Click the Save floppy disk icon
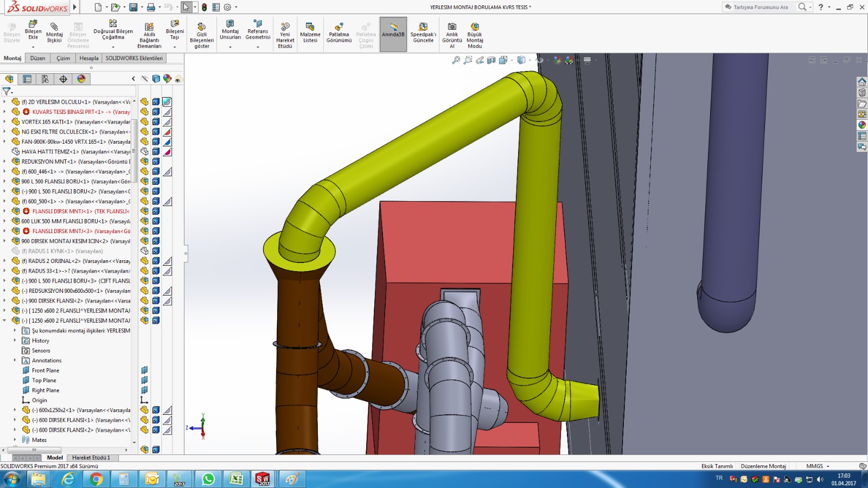The height and width of the screenshot is (488, 868). pyautogui.click(x=133, y=7)
